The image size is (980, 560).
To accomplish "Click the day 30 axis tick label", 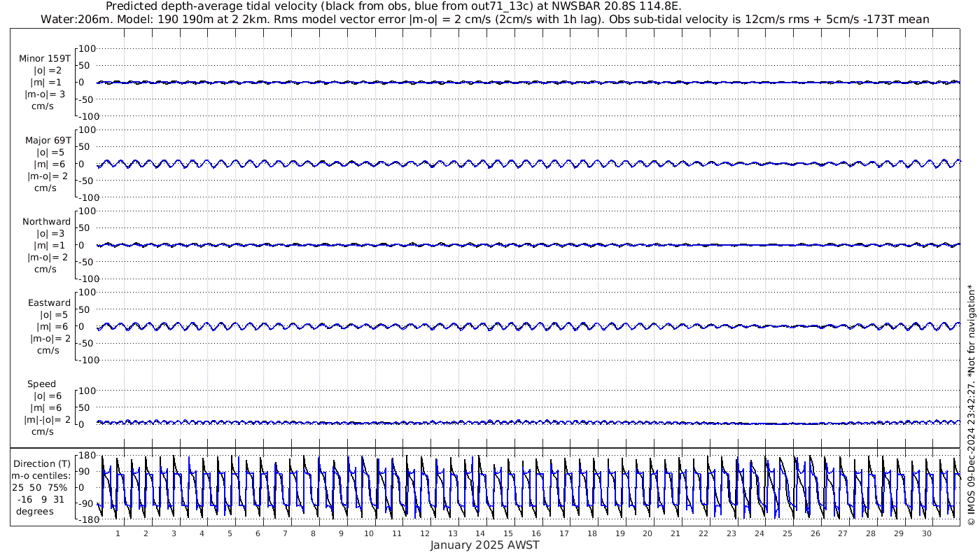I will (x=926, y=533).
